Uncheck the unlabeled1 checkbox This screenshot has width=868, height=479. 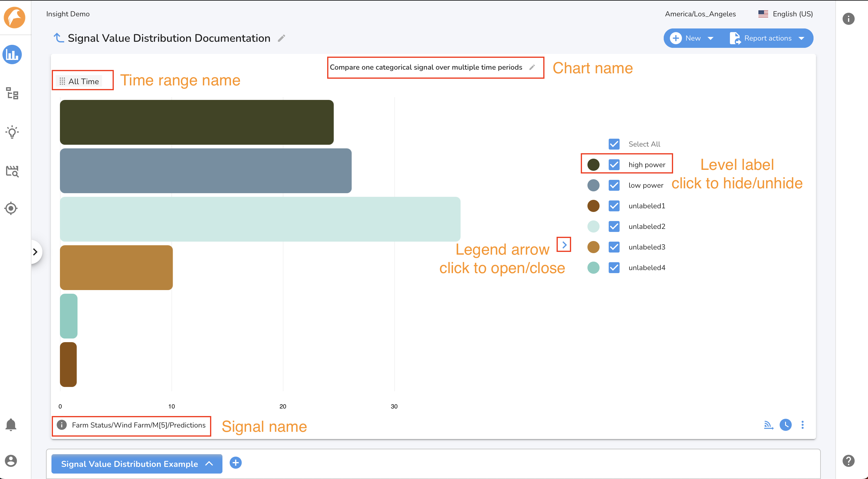pyautogui.click(x=614, y=206)
